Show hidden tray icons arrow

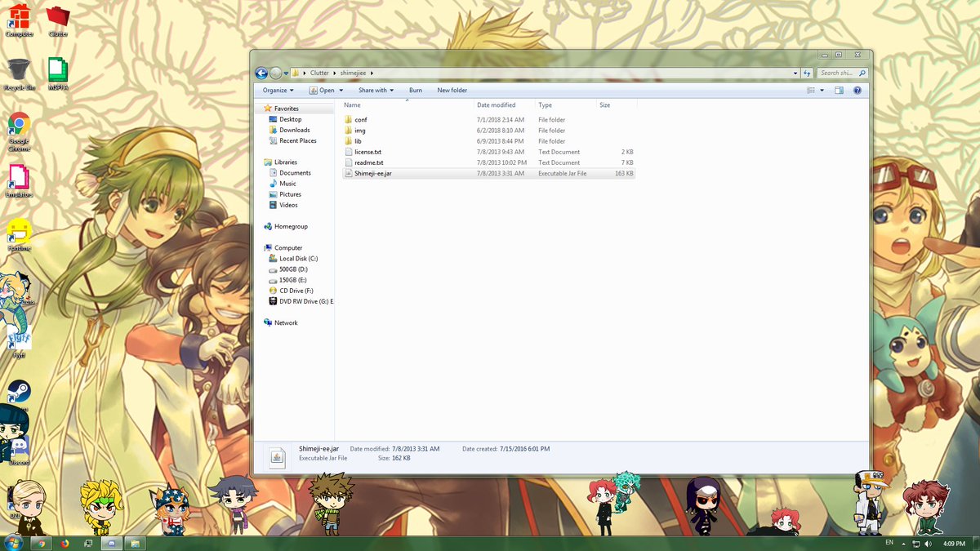pyautogui.click(x=904, y=544)
